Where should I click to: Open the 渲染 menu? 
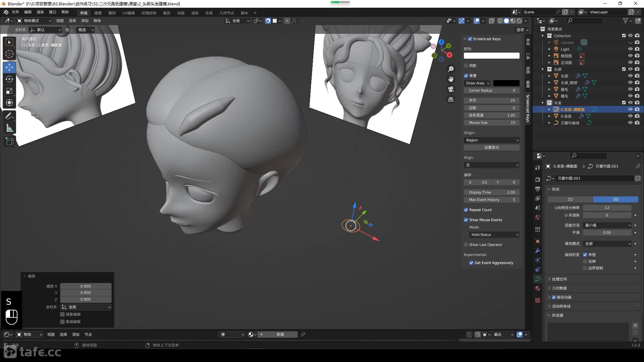(40, 12)
